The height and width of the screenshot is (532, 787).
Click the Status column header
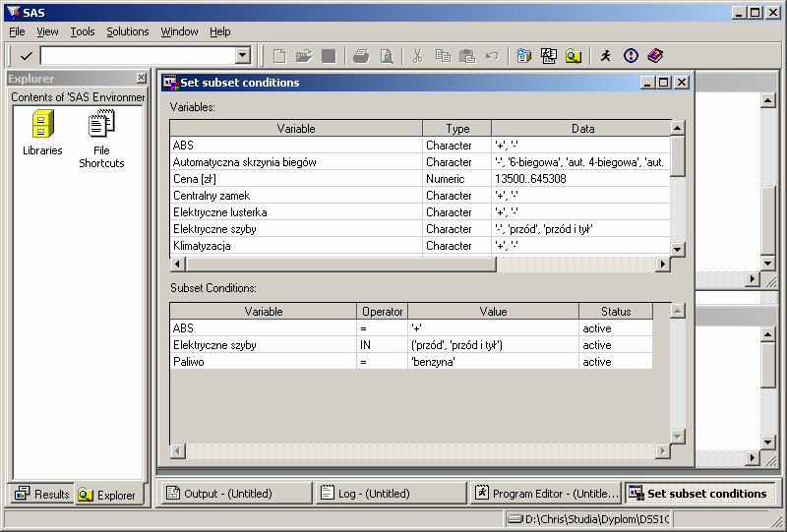tap(616, 311)
